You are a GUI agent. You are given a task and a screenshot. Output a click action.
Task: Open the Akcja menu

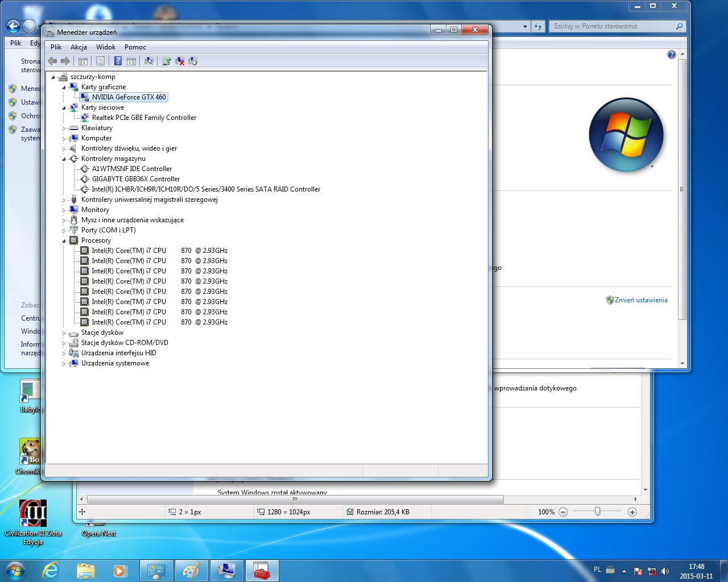[x=78, y=47]
